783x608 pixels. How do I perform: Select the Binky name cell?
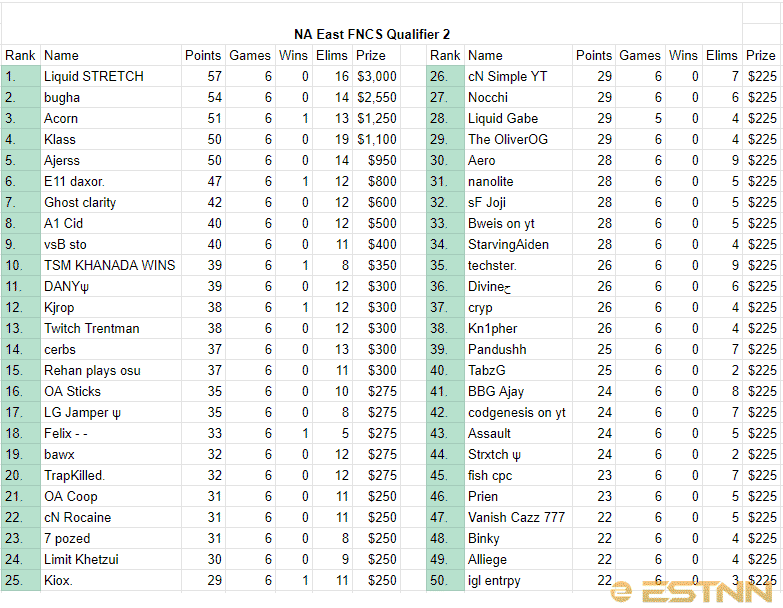(x=518, y=538)
